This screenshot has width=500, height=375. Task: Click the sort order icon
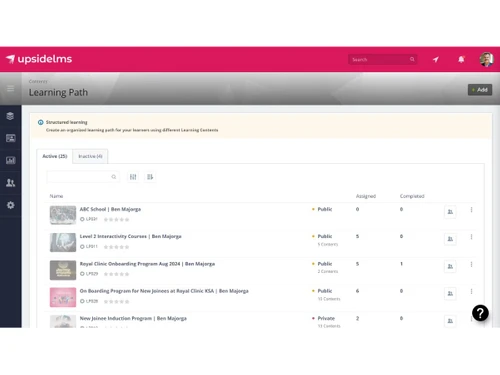point(150,177)
